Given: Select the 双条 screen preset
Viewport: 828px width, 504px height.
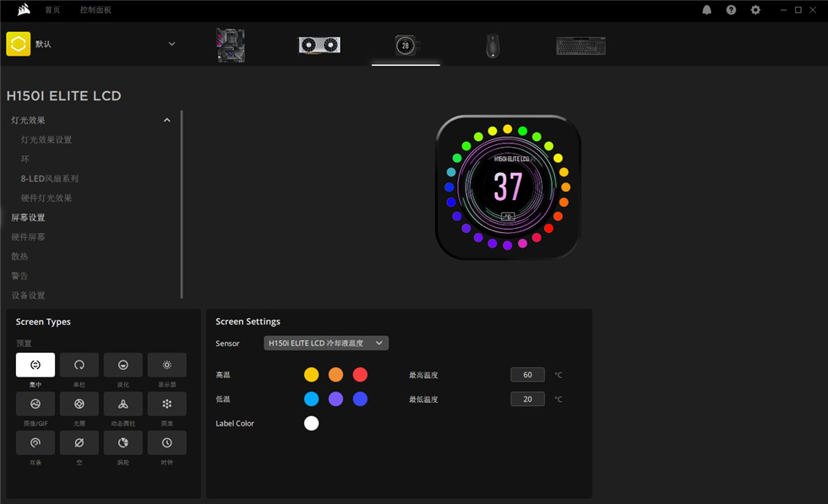Looking at the screenshot, I should (x=35, y=442).
